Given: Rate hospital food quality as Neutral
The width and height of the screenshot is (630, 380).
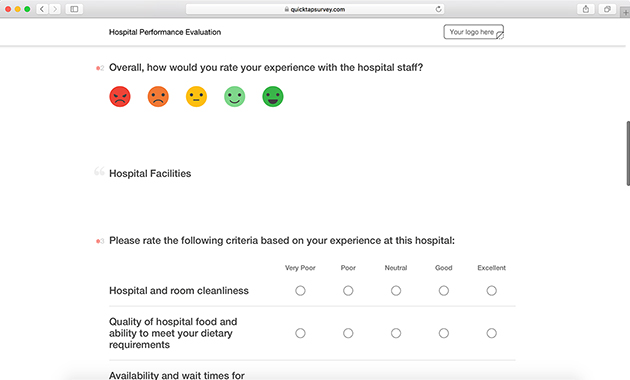Looking at the screenshot, I should pyautogui.click(x=396, y=333).
